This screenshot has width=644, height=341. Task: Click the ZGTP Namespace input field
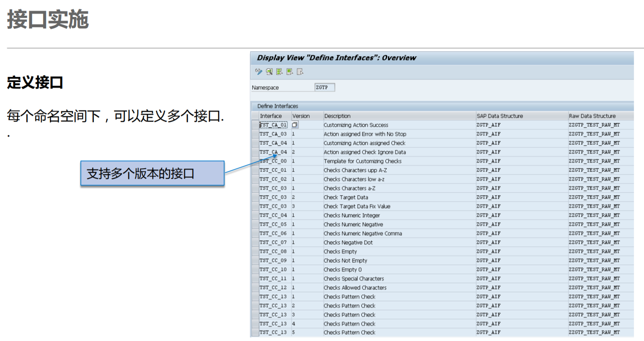click(x=325, y=87)
